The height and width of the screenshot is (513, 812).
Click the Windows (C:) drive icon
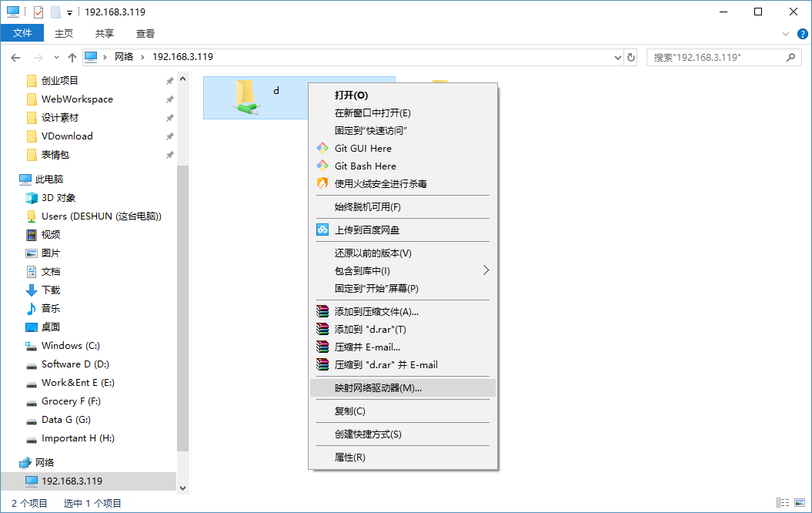(32, 346)
